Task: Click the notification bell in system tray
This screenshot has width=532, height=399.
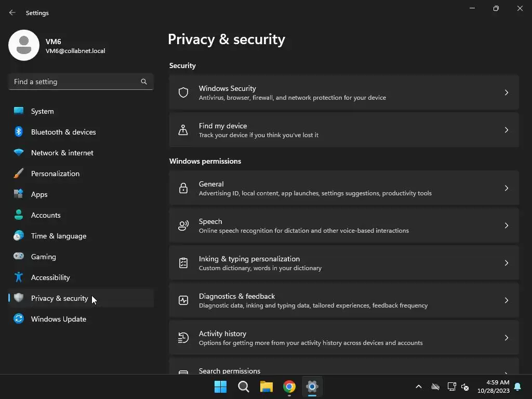Action: click(518, 387)
